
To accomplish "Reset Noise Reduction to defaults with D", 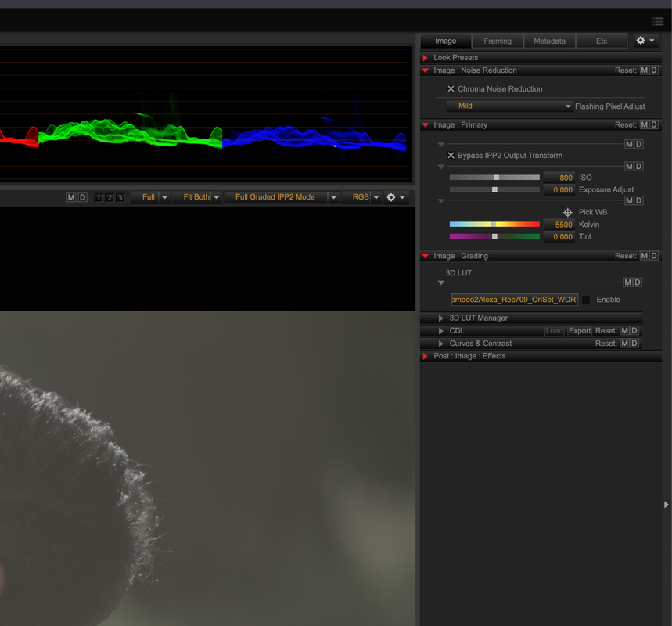I will 654,70.
